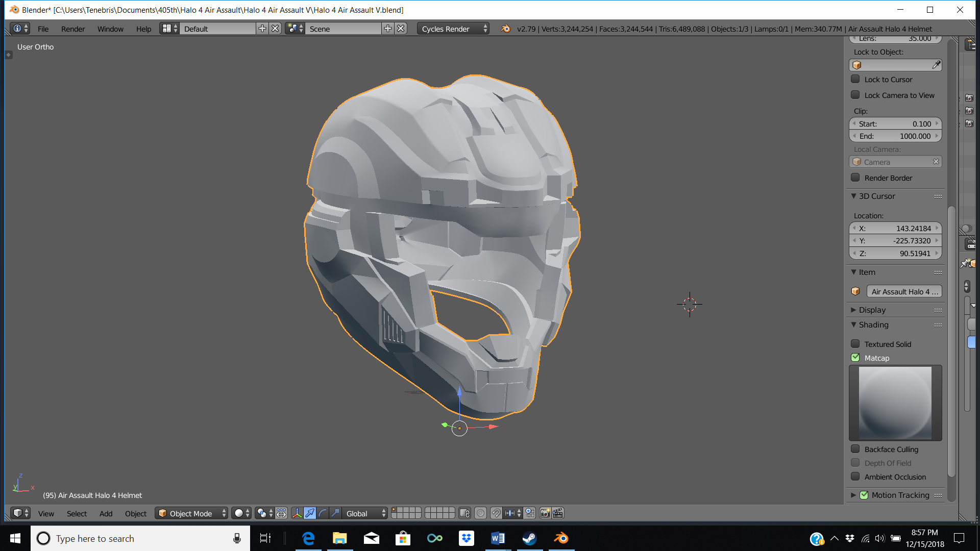Screen dimensions: 980x551
Task: Delete the current Scene
Action: 401,29
